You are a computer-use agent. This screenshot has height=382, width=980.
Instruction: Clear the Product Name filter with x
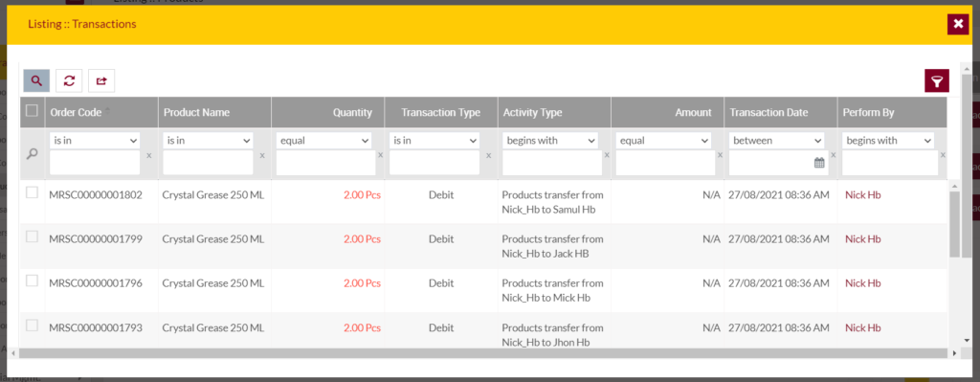point(262,155)
